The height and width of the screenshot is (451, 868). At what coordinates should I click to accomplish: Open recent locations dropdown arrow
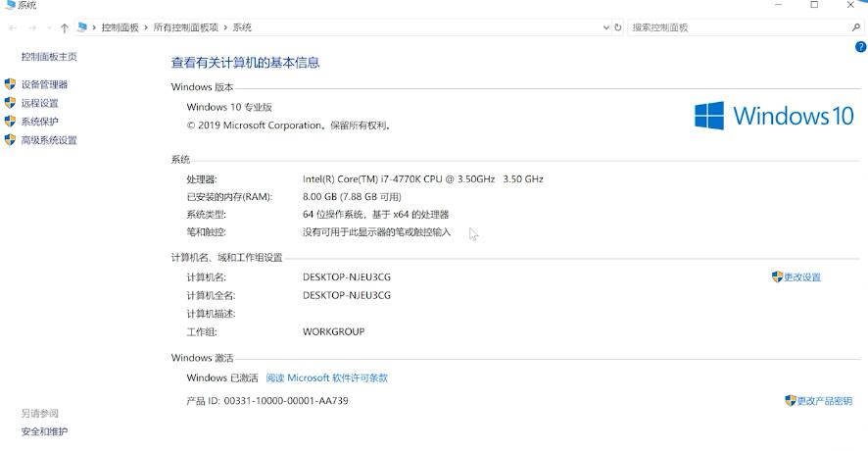[x=49, y=28]
